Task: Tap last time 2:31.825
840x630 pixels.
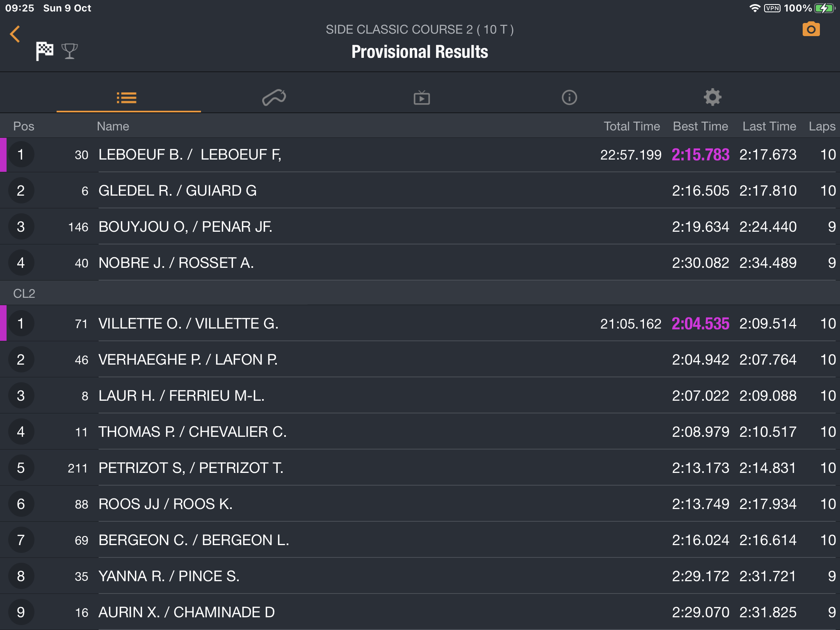Action: (x=768, y=612)
